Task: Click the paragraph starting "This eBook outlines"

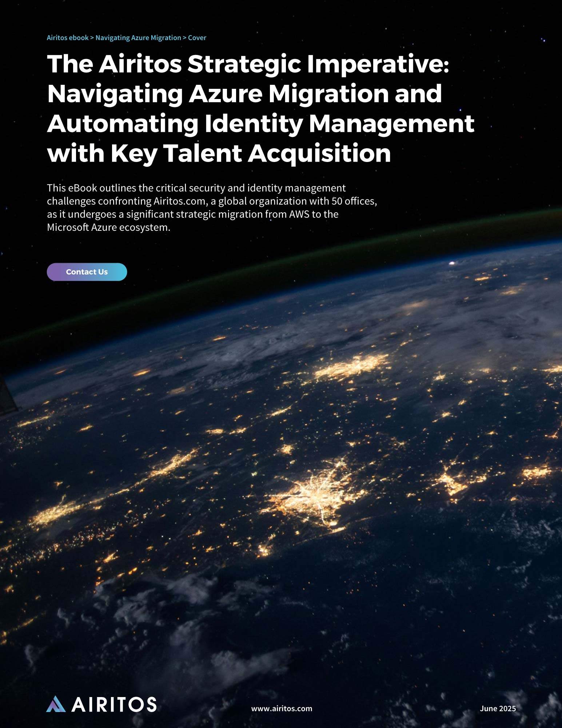Action: click(x=212, y=207)
